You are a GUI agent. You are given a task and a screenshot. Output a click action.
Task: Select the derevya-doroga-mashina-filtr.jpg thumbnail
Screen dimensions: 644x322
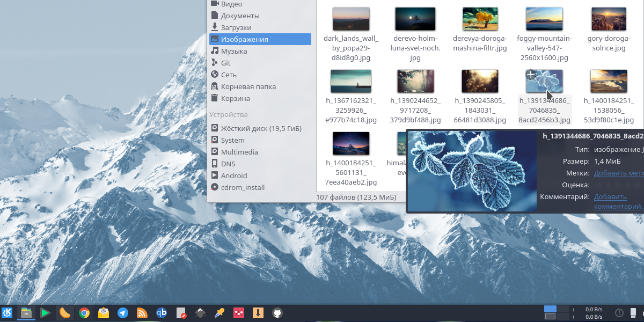click(x=480, y=19)
